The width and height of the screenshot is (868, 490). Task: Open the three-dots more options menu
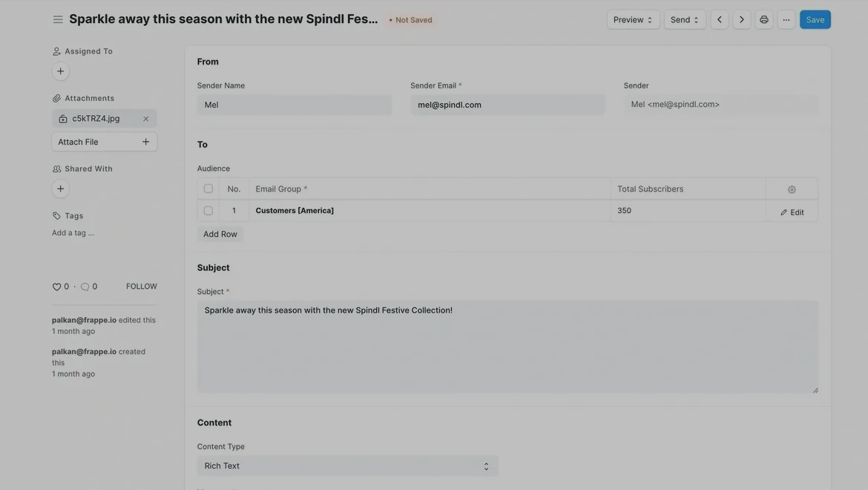click(786, 19)
